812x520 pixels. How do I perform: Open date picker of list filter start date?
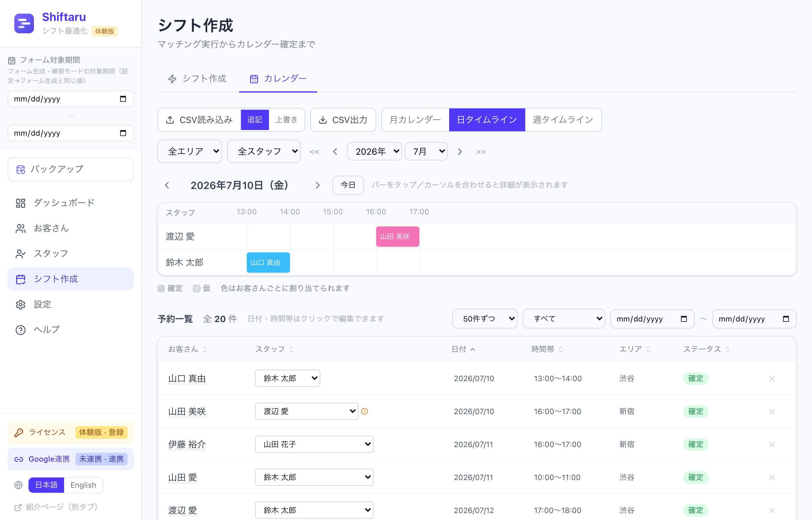click(684, 319)
